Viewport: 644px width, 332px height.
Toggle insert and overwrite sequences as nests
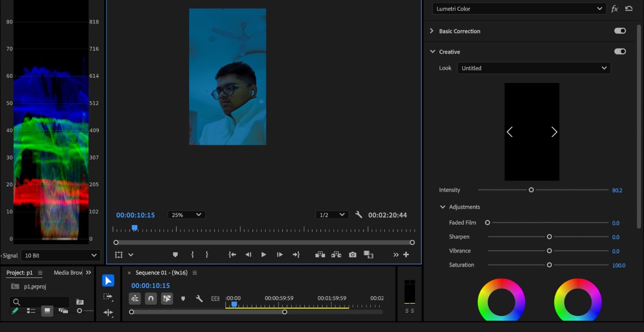point(135,298)
